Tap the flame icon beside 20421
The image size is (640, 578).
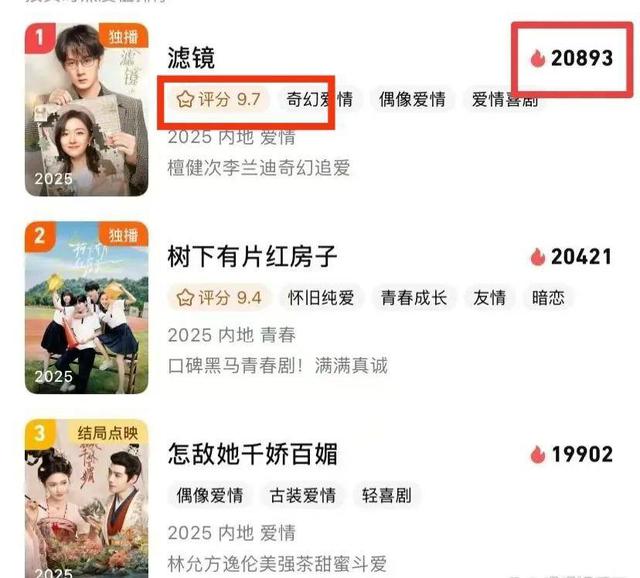(538, 257)
